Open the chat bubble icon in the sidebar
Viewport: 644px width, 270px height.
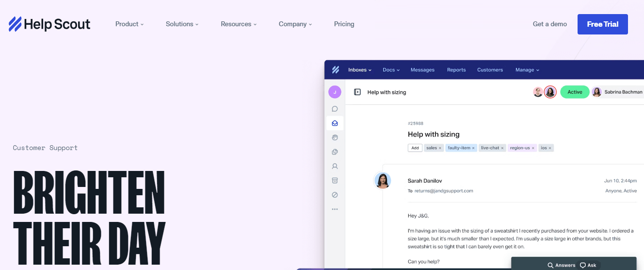pyautogui.click(x=335, y=109)
